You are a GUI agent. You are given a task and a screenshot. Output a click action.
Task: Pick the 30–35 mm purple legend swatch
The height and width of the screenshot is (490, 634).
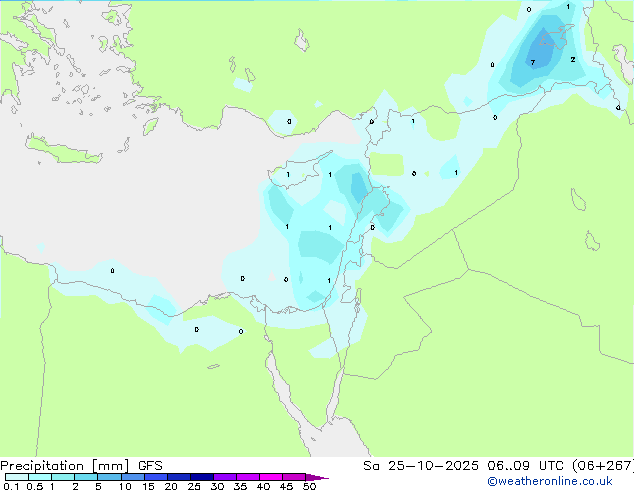click(224, 477)
